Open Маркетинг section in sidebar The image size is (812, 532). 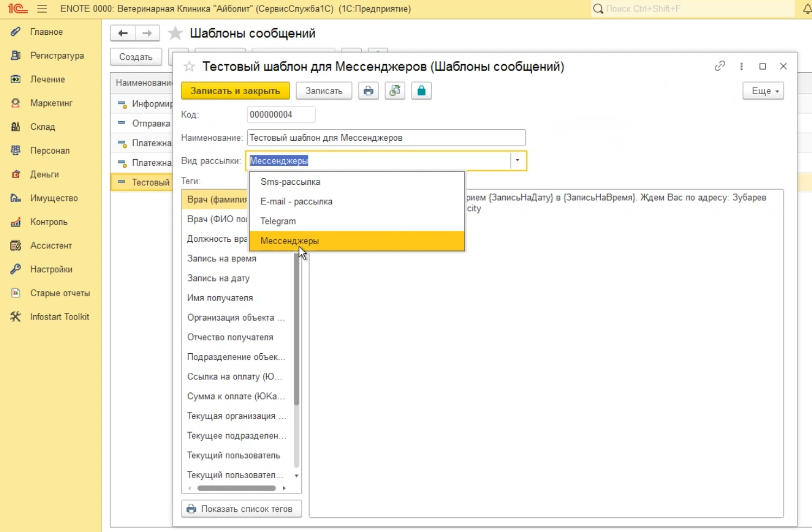coord(51,103)
